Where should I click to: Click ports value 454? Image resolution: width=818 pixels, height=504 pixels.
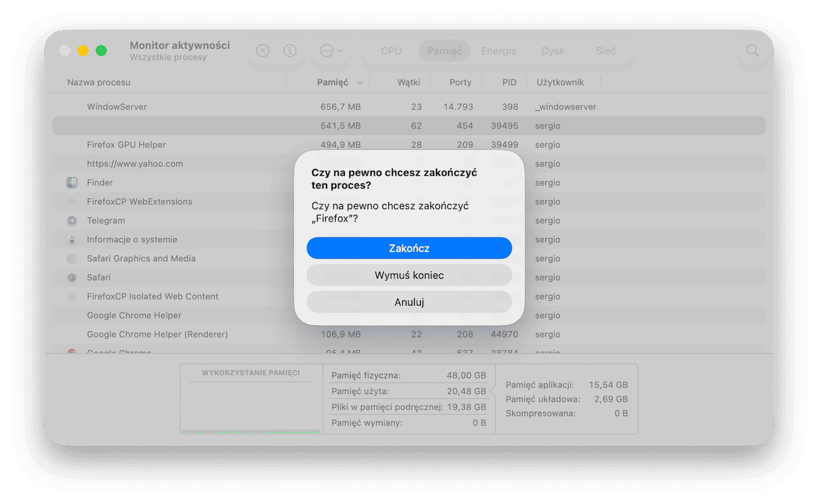465,126
